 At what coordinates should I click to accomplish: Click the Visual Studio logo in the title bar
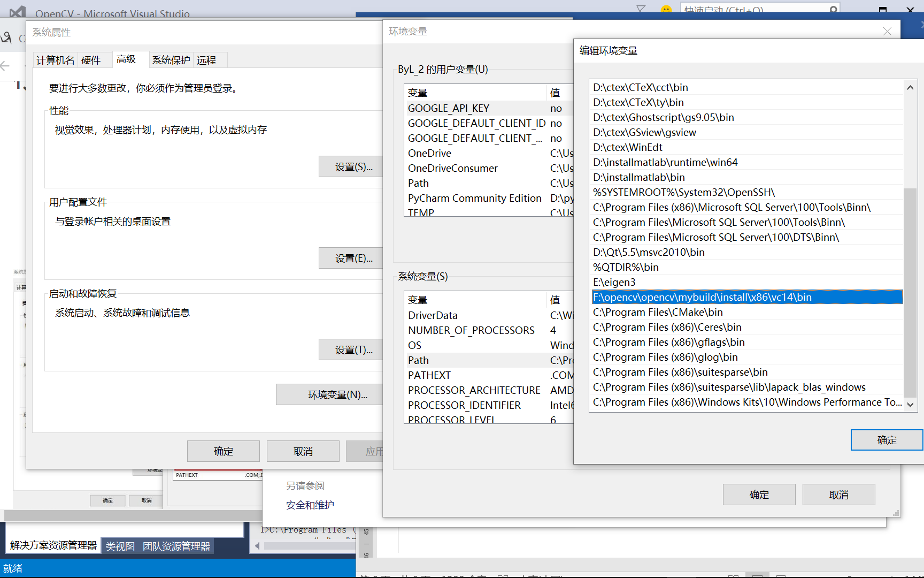(18, 12)
